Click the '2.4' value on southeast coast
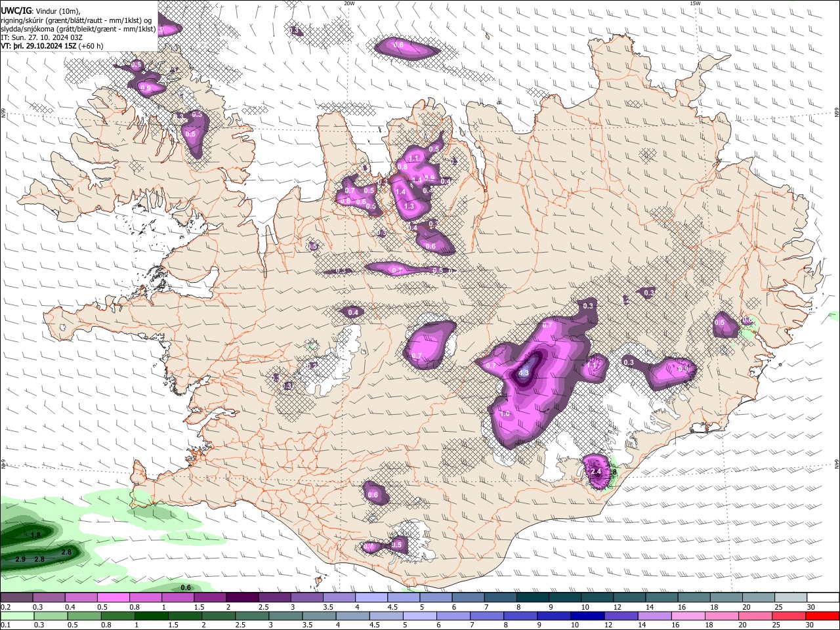 (597, 471)
